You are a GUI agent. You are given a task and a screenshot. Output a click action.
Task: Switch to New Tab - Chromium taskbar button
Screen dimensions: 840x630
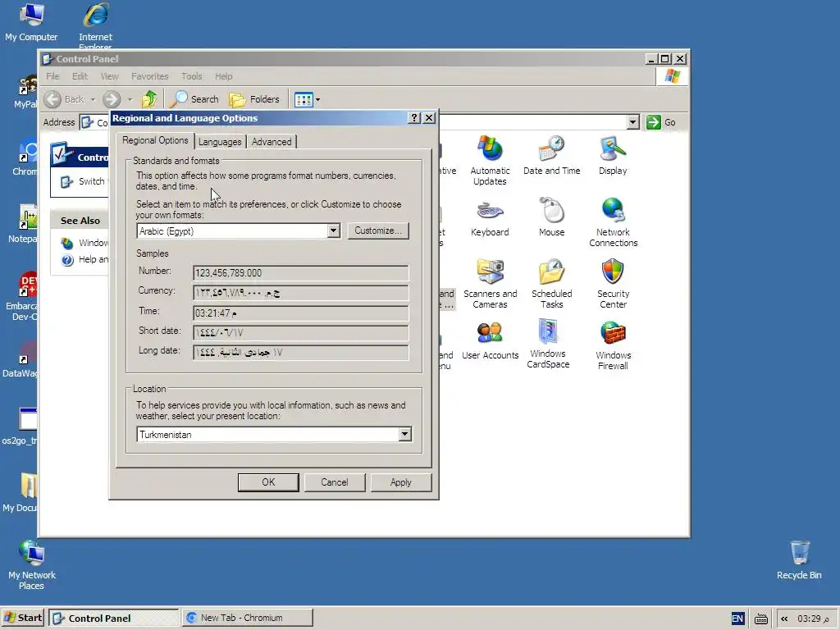247,618
